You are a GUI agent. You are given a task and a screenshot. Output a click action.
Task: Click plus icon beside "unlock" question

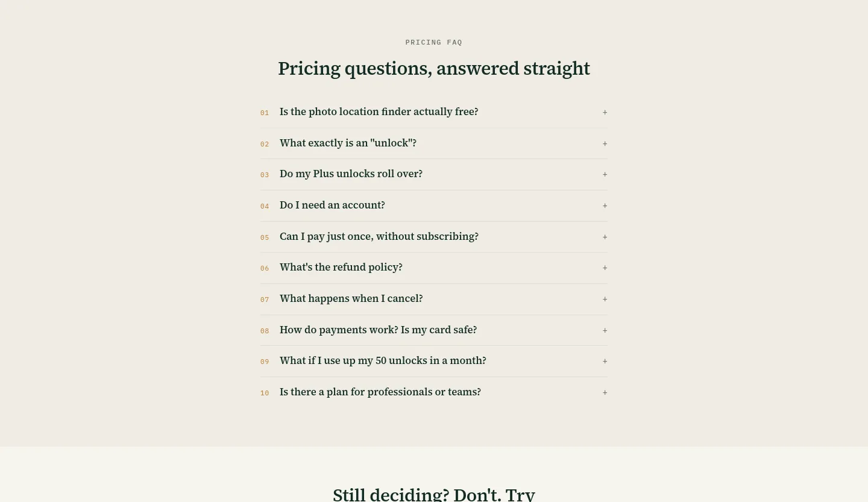(605, 143)
